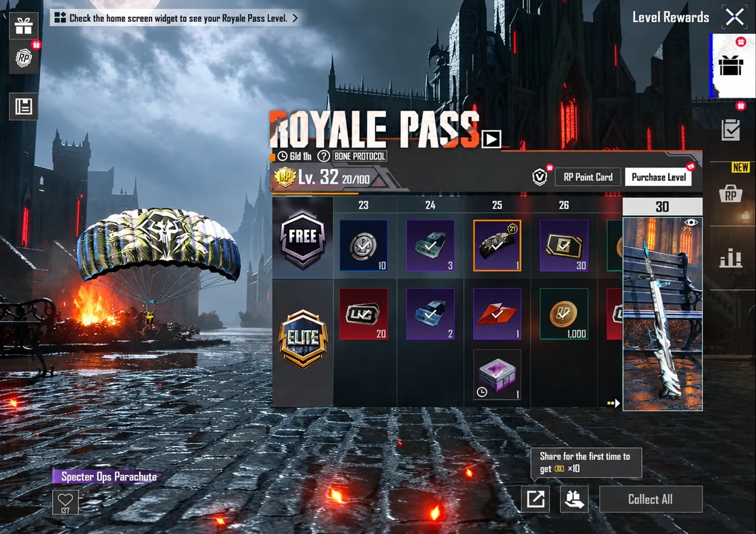Select level 24 elite crate reward

(x=430, y=314)
